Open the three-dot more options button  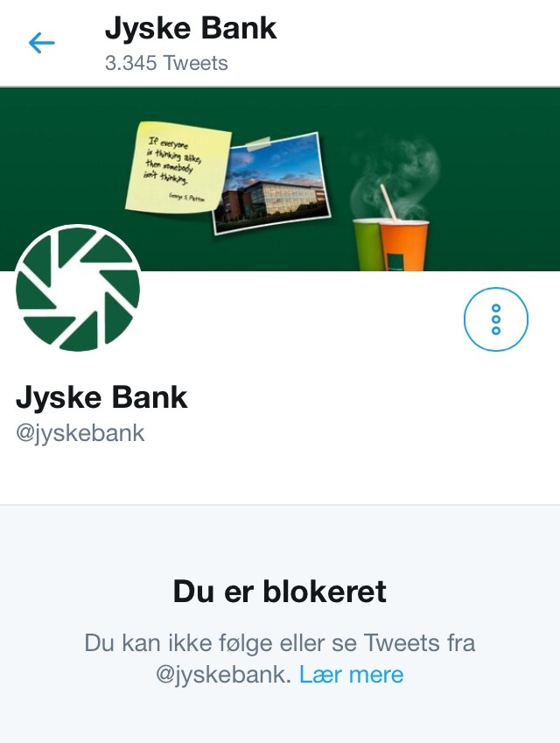[495, 319]
